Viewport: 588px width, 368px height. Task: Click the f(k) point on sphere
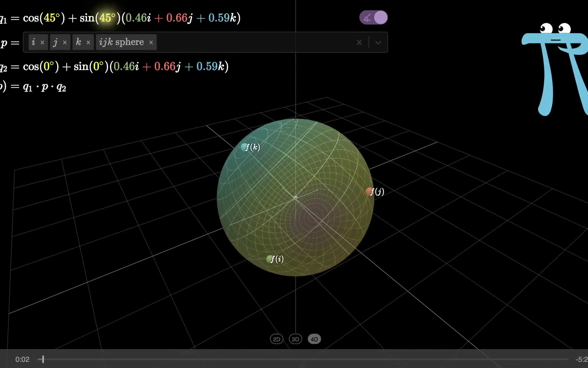tap(244, 147)
